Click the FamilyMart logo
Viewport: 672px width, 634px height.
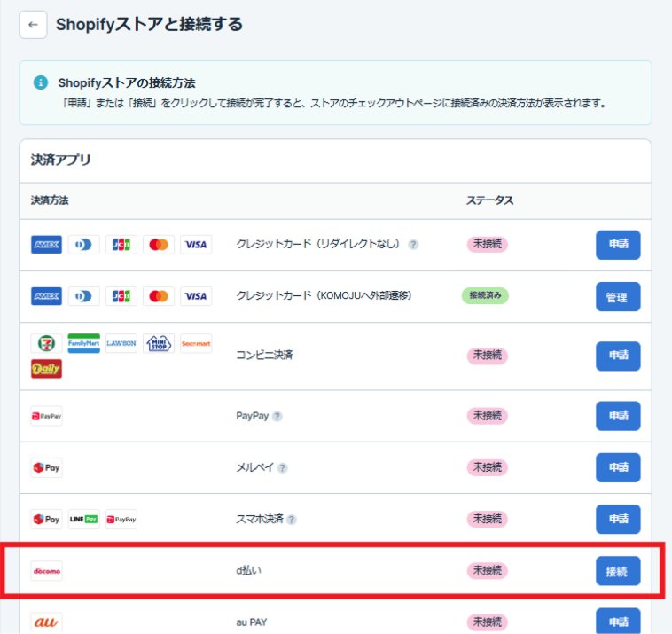click(83, 344)
